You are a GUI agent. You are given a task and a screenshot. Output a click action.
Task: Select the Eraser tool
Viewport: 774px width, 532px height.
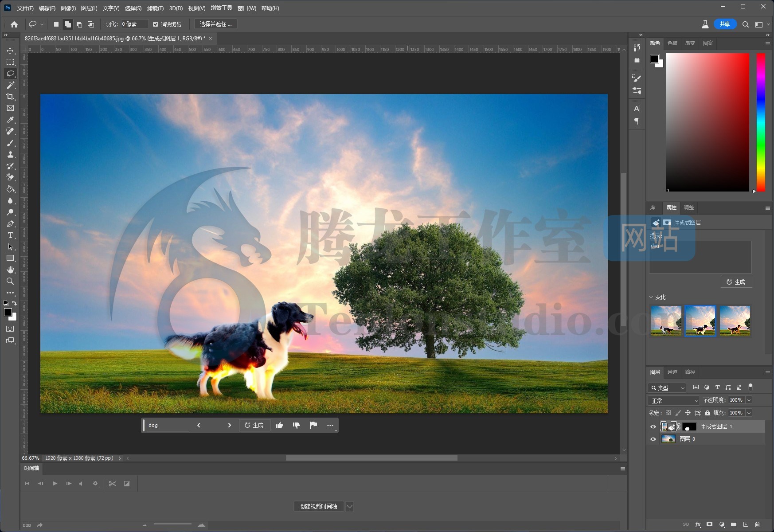point(10,177)
